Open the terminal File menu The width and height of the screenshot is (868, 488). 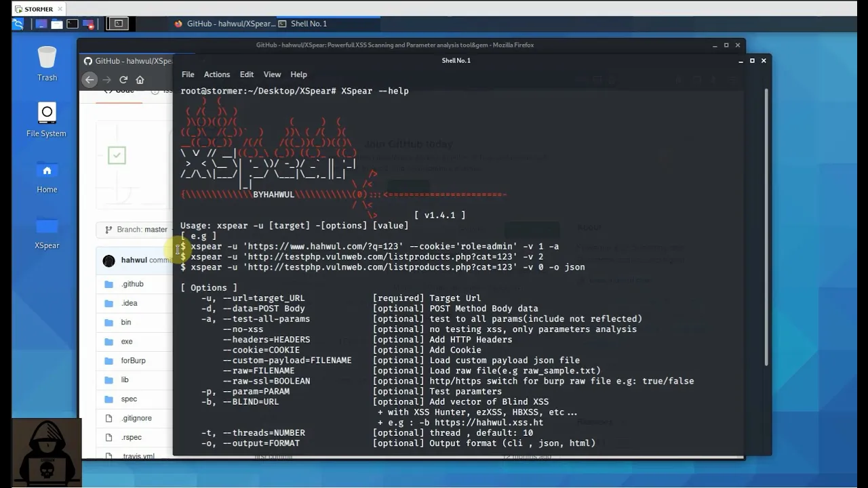pyautogui.click(x=188, y=75)
